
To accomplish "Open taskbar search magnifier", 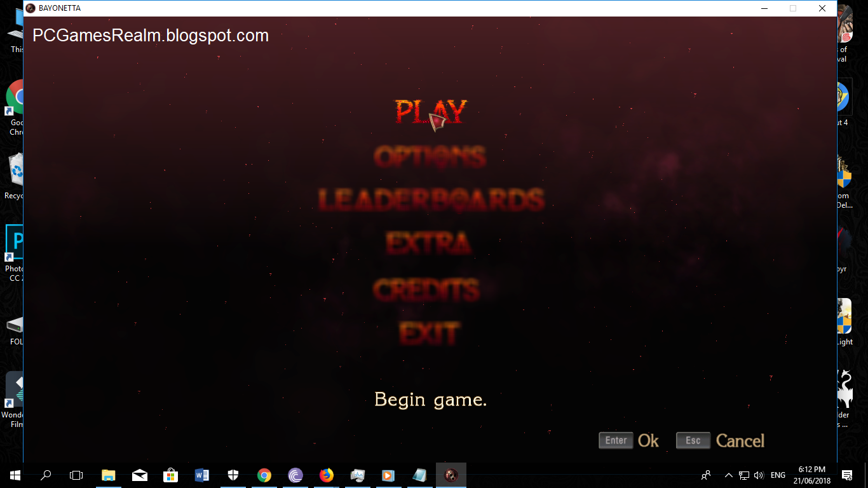I will pos(46,475).
